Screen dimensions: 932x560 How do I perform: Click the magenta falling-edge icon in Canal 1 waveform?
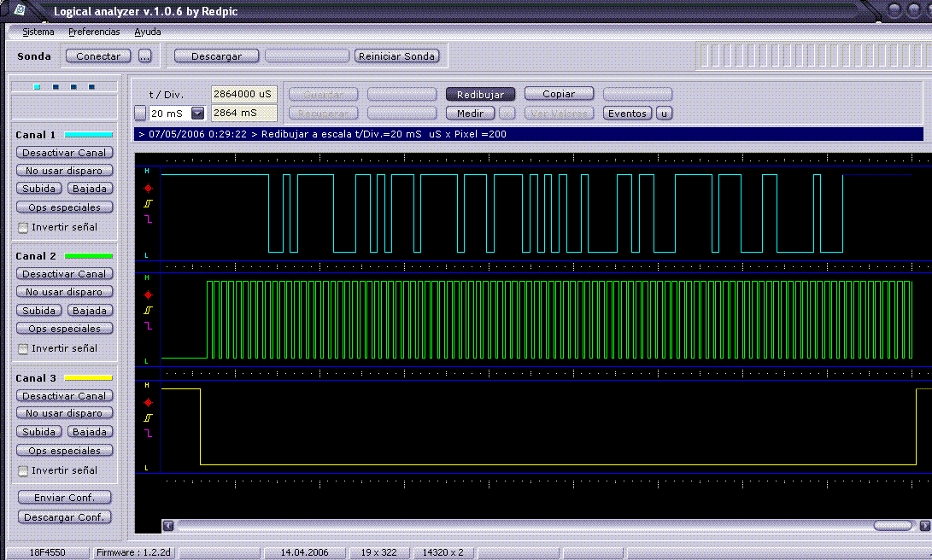148,219
